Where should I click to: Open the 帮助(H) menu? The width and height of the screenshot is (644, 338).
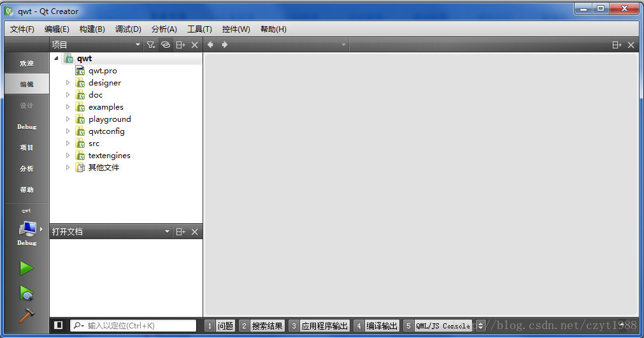(273, 29)
